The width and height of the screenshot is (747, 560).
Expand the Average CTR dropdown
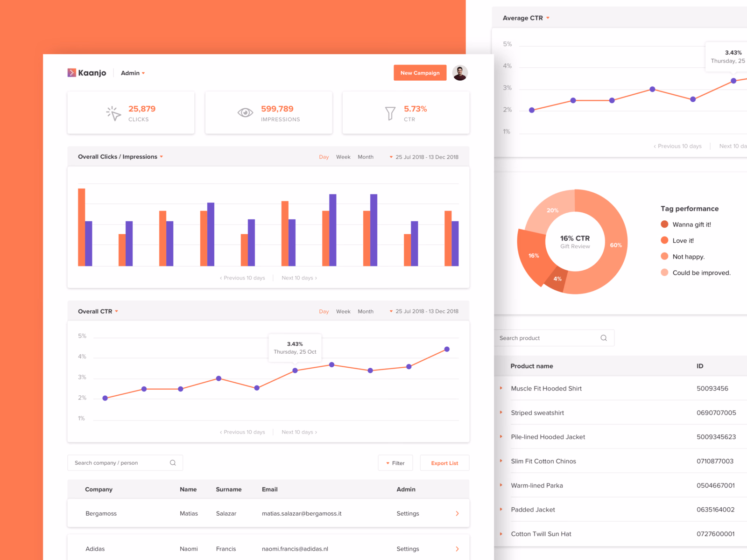tap(526, 18)
